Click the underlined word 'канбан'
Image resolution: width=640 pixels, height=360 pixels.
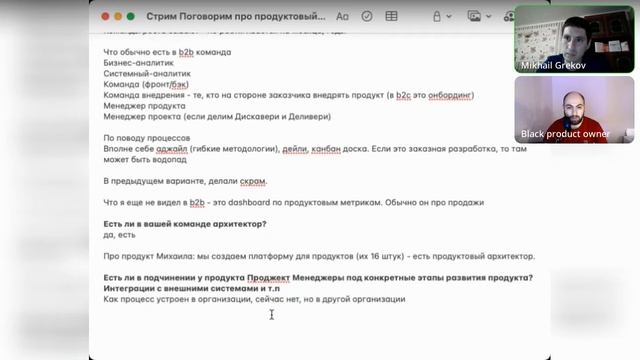tap(326, 149)
